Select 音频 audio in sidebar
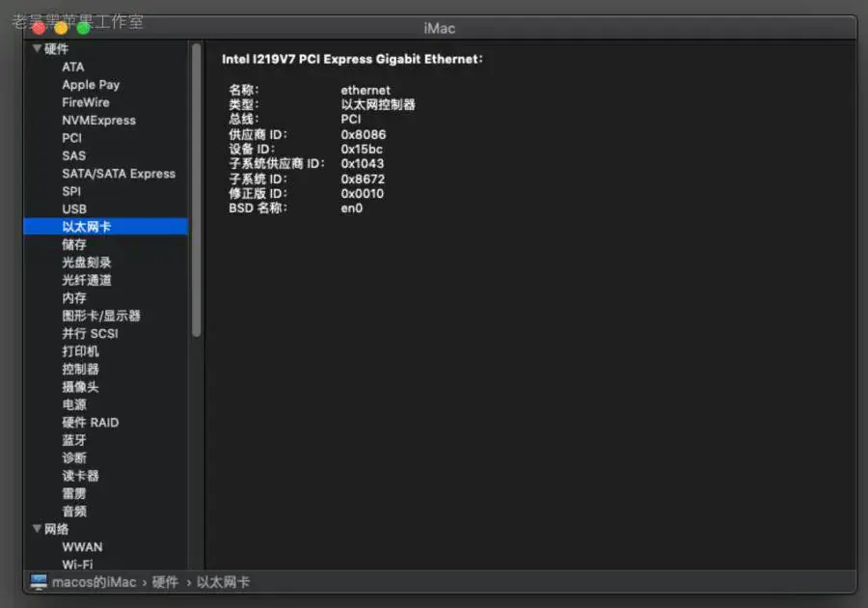 point(74,511)
